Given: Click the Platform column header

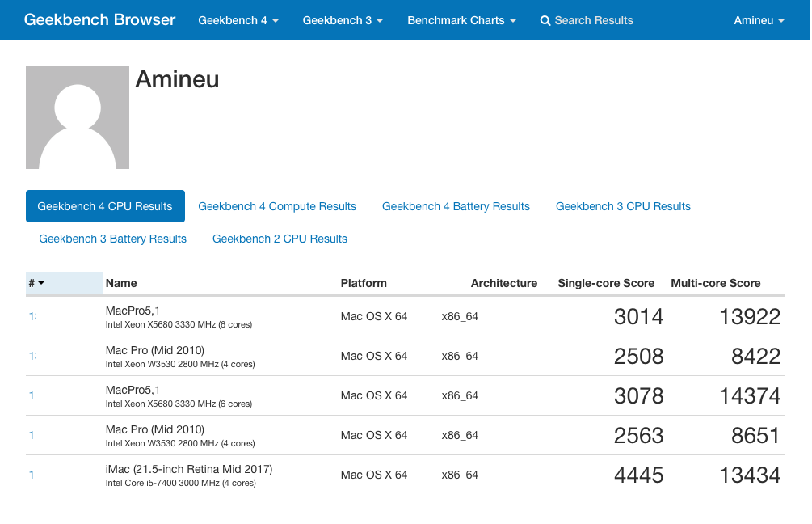Looking at the screenshot, I should [364, 283].
